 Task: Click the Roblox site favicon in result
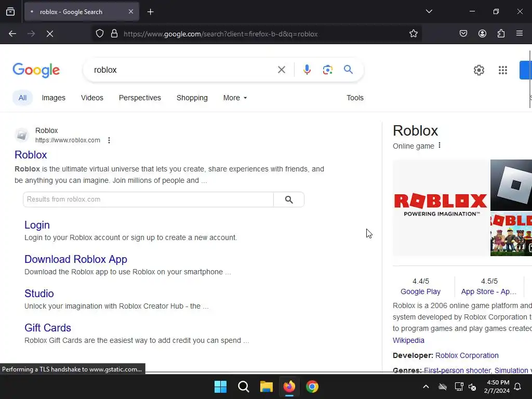22,135
